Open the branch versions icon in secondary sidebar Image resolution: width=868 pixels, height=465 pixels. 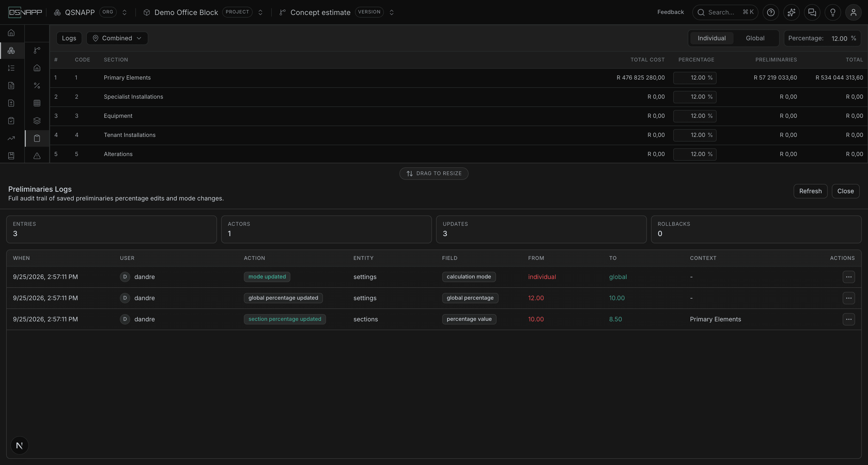point(37,51)
